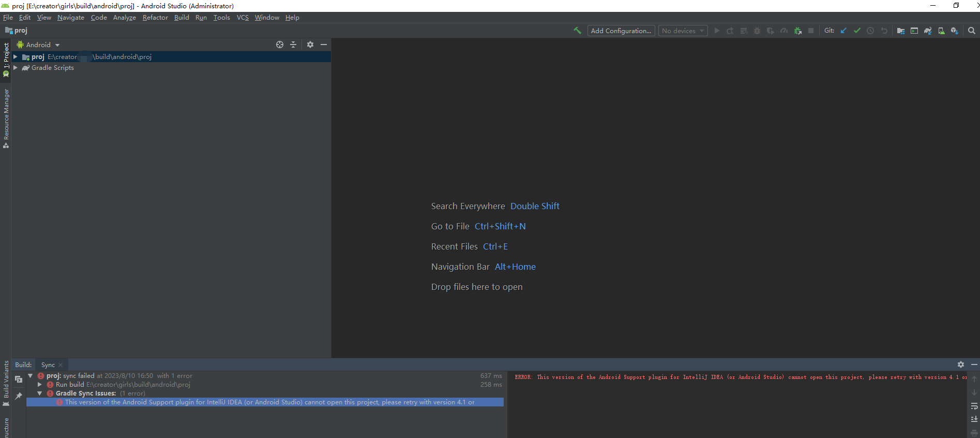Open the Tools menu
This screenshot has width=980, height=438.
[x=222, y=18]
